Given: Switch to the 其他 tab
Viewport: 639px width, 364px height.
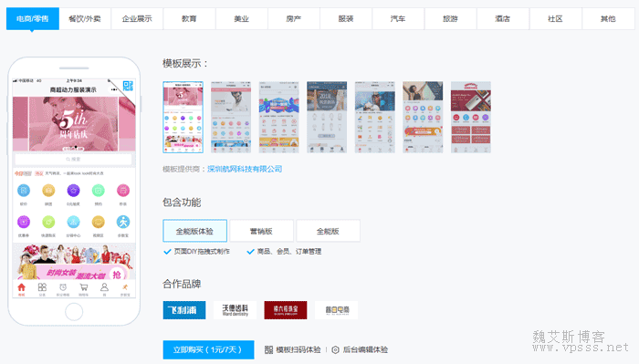Looking at the screenshot, I should 608,19.
